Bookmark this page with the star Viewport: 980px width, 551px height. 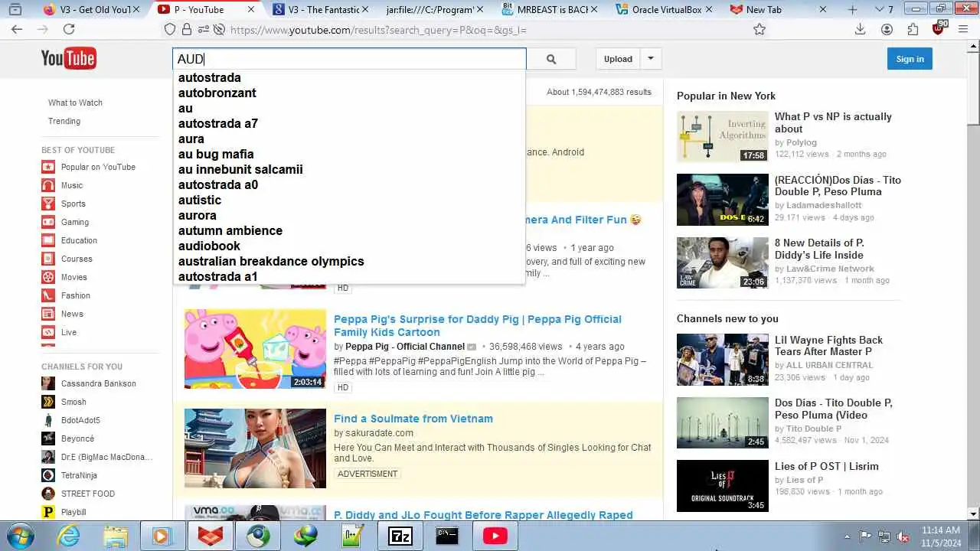pyautogui.click(x=759, y=29)
